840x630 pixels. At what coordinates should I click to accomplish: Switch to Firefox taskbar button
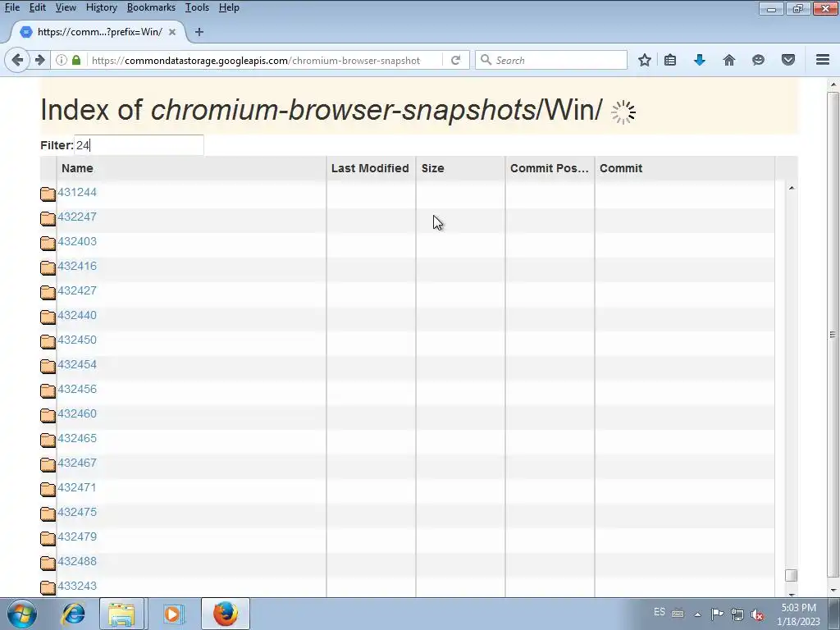click(226, 614)
